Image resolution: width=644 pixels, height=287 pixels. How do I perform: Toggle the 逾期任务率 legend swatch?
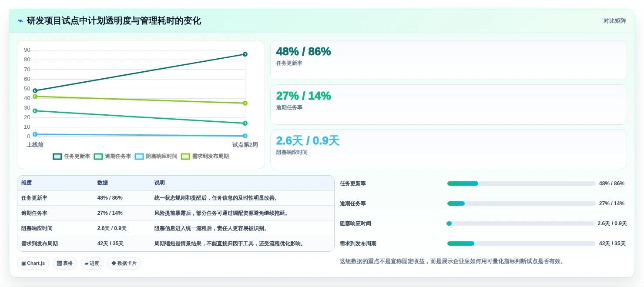tap(98, 157)
